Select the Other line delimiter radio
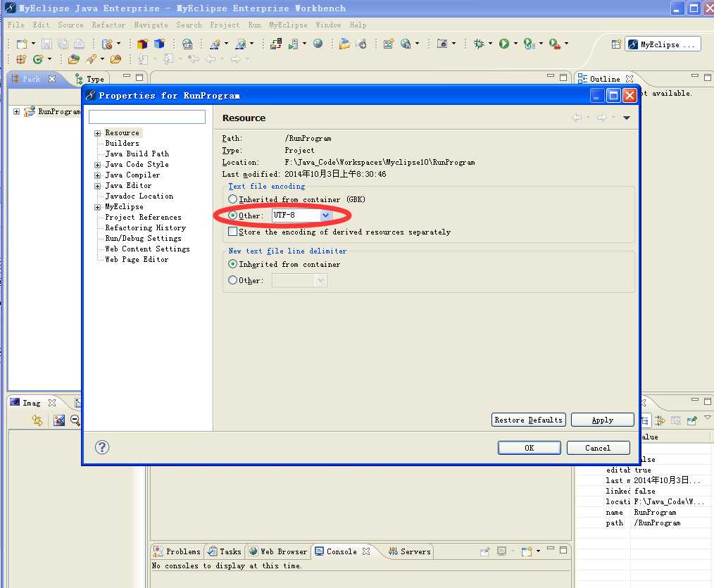 tap(232, 280)
